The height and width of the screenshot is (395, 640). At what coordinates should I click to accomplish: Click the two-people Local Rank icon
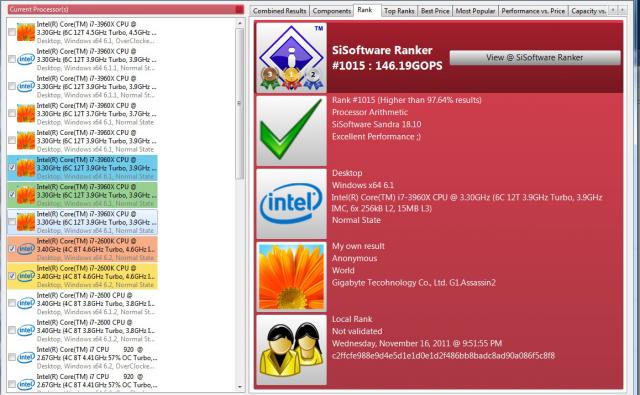pos(291,349)
